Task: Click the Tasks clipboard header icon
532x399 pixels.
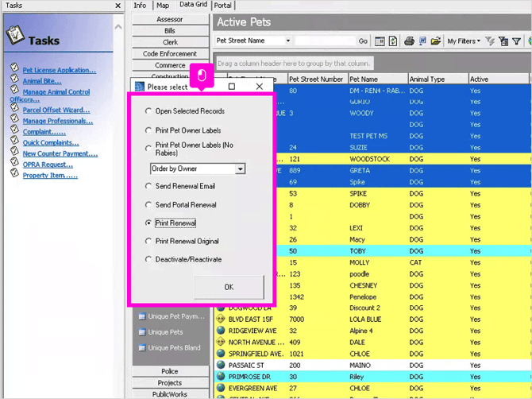Action: [15, 35]
